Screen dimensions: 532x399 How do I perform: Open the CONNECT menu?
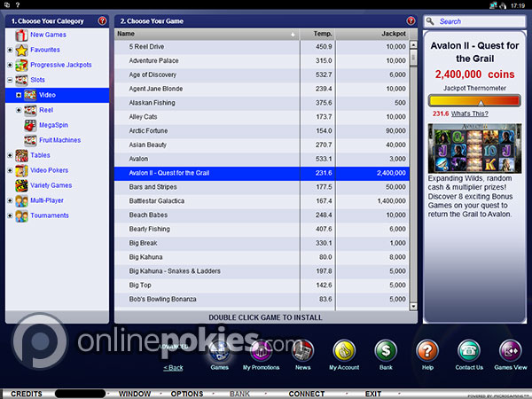click(307, 394)
